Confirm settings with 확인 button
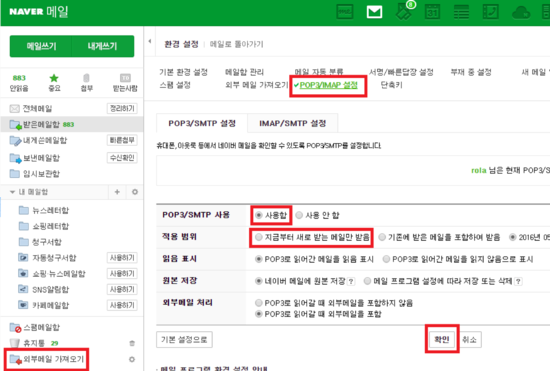 pyautogui.click(x=442, y=339)
